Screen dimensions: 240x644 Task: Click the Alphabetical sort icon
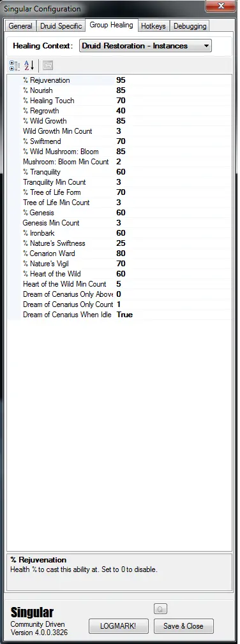[x=29, y=66]
